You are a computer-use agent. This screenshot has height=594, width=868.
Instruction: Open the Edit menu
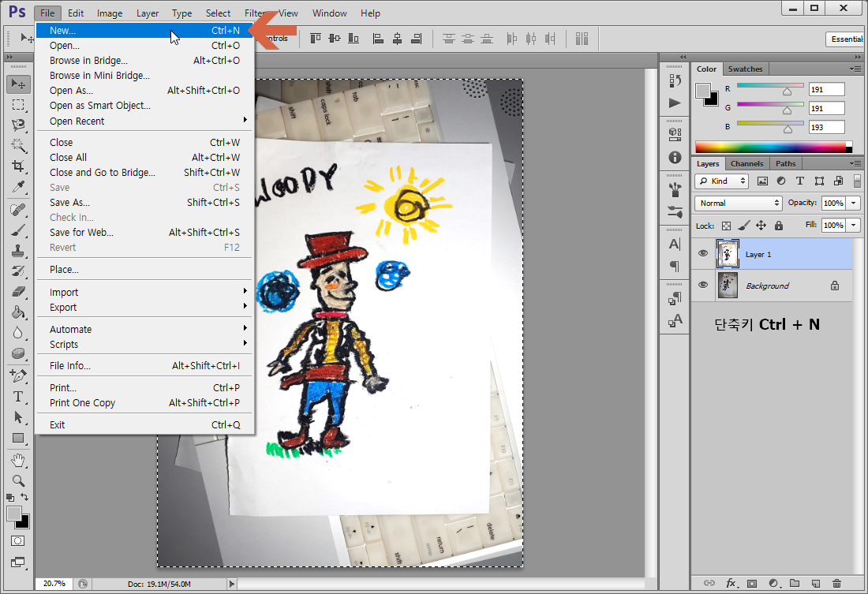pos(76,13)
